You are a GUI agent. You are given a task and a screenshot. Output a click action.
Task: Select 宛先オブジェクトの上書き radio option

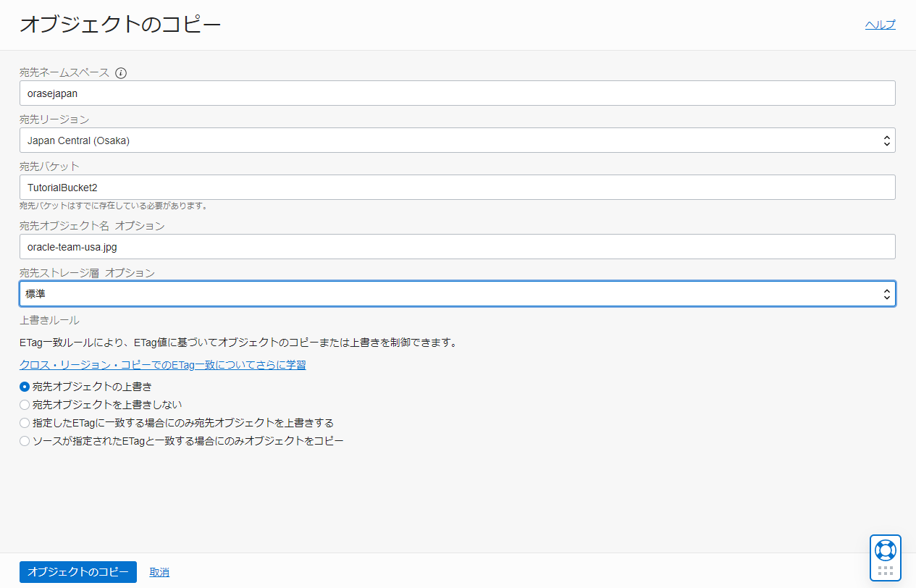pyautogui.click(x=24, y=387)
